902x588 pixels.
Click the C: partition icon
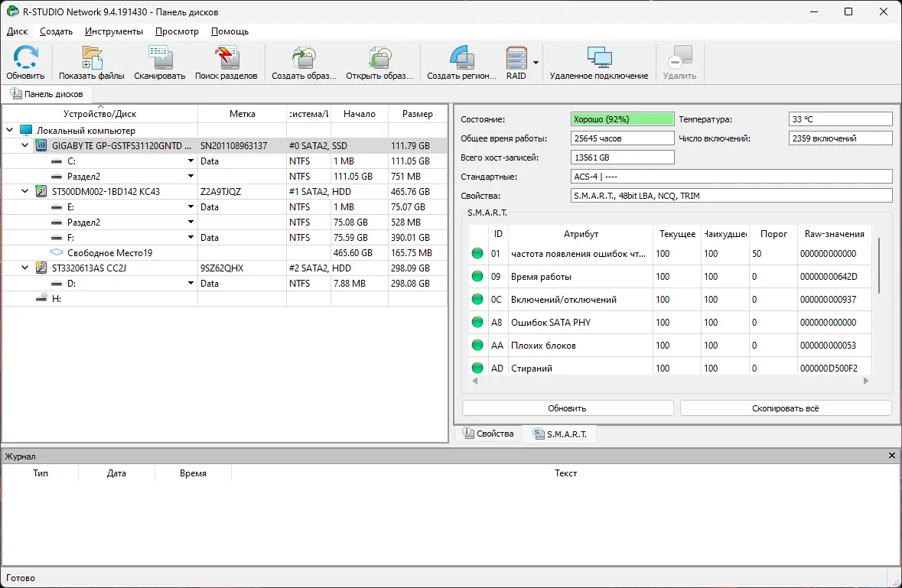pos(57,161)
